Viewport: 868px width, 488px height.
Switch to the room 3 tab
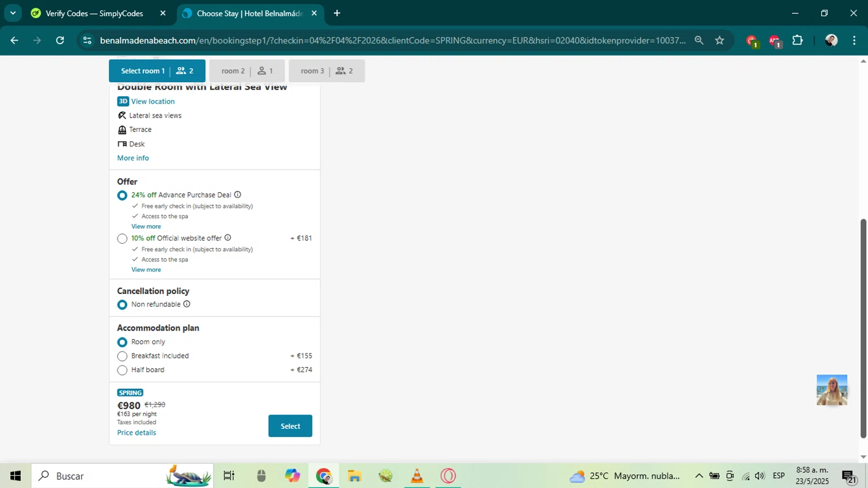point(327,71)
